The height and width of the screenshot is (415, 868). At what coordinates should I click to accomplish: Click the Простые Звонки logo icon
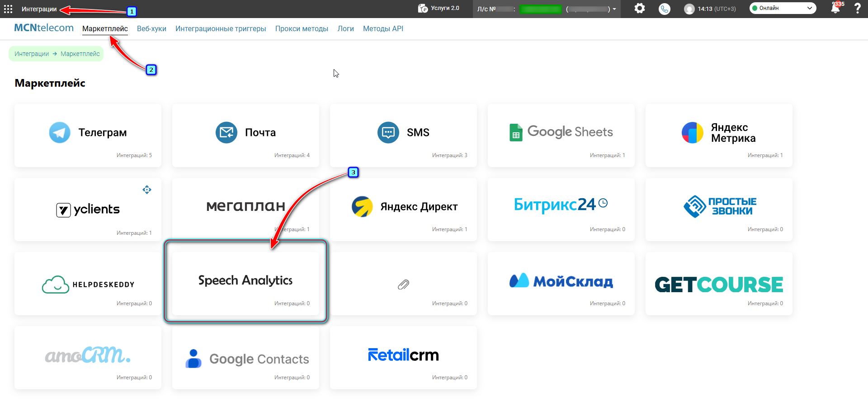click(x=695, y=206)
